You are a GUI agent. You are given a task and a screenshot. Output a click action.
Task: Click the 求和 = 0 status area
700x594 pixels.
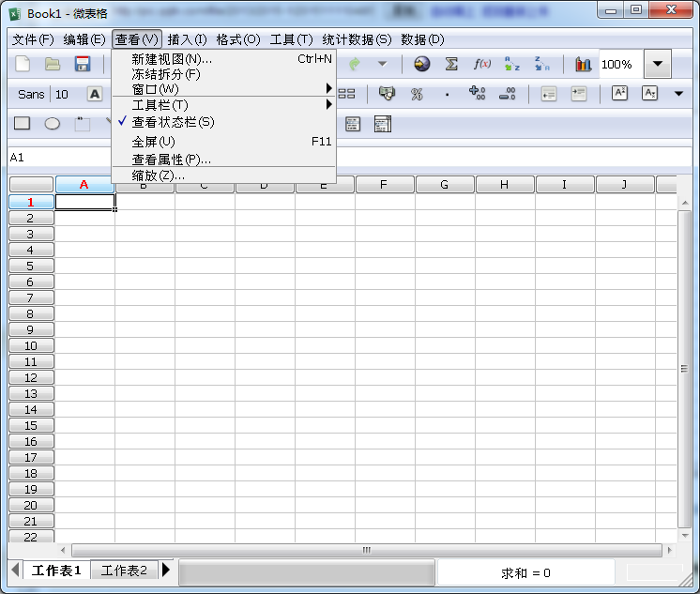(525, 572)
